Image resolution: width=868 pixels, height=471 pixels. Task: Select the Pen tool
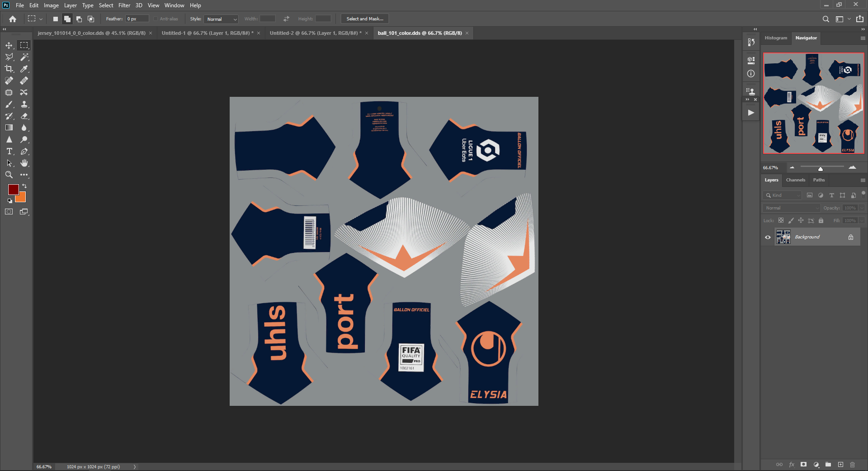click(24, 151)
